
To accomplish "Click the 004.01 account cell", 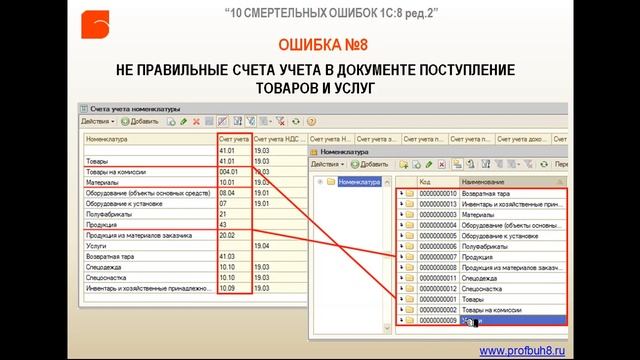I will [235, 172].
